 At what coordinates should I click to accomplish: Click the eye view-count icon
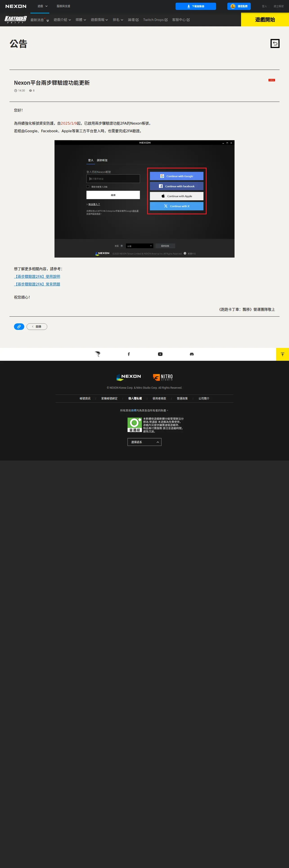(x=30, y=91)
